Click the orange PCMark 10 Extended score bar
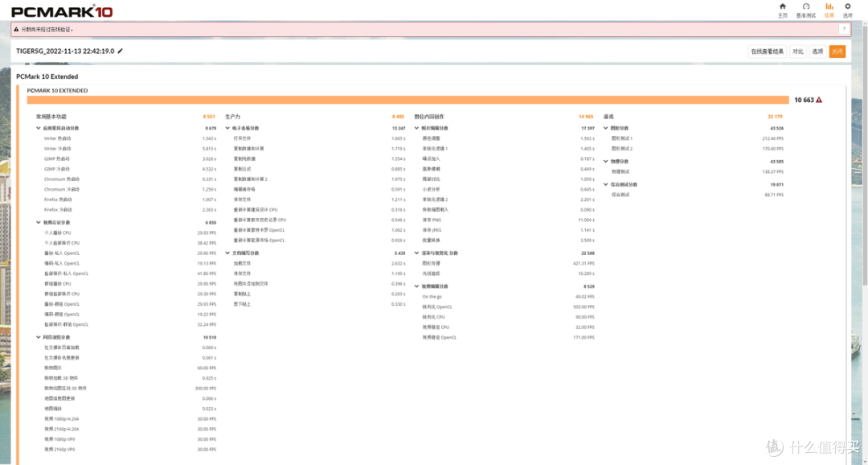Image resolution: width=868 pixels, height=465 pixels. [407, 100]
